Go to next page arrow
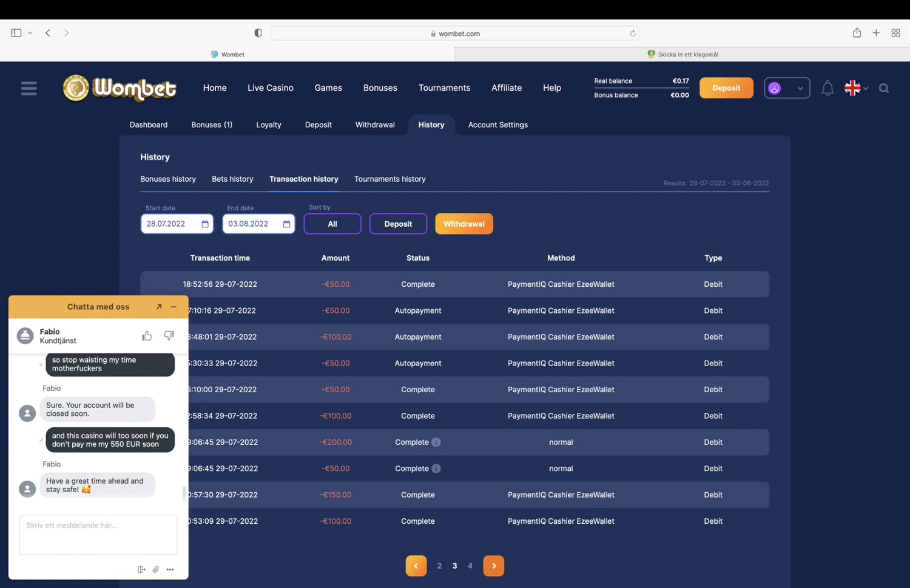This screenshot has height=588, width=910. (493, 566)
